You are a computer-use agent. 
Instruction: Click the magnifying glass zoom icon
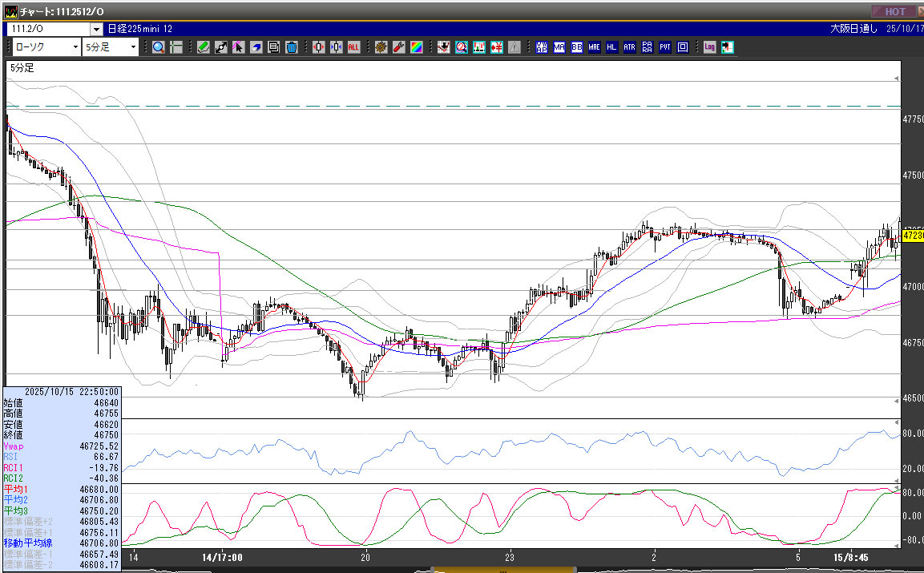click(x=159, y=47)
